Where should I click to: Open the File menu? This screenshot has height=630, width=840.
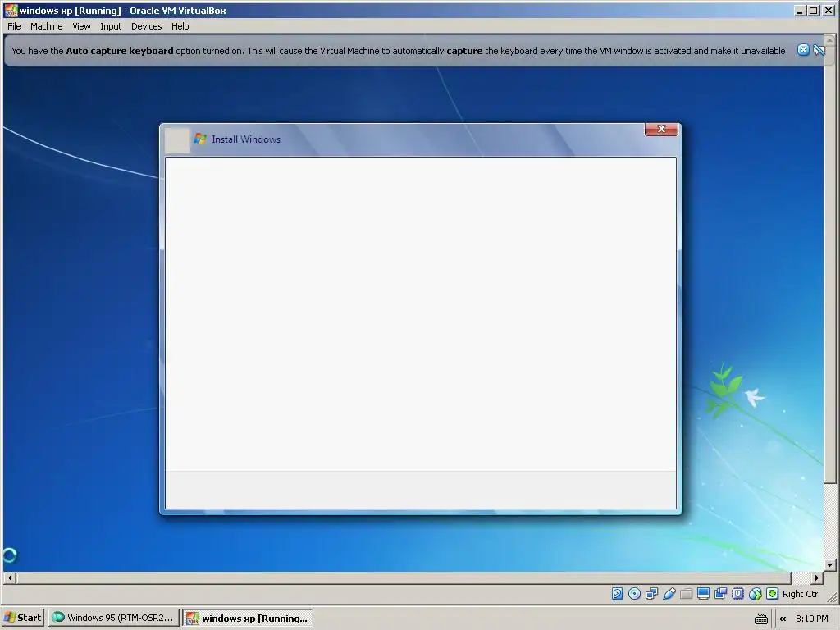[x=14, y=26]
